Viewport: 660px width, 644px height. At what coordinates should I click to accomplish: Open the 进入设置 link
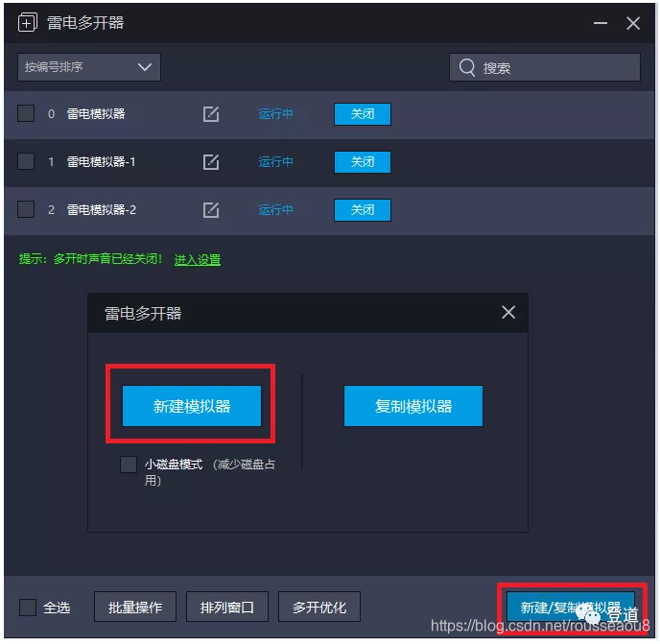pos(198,260)
